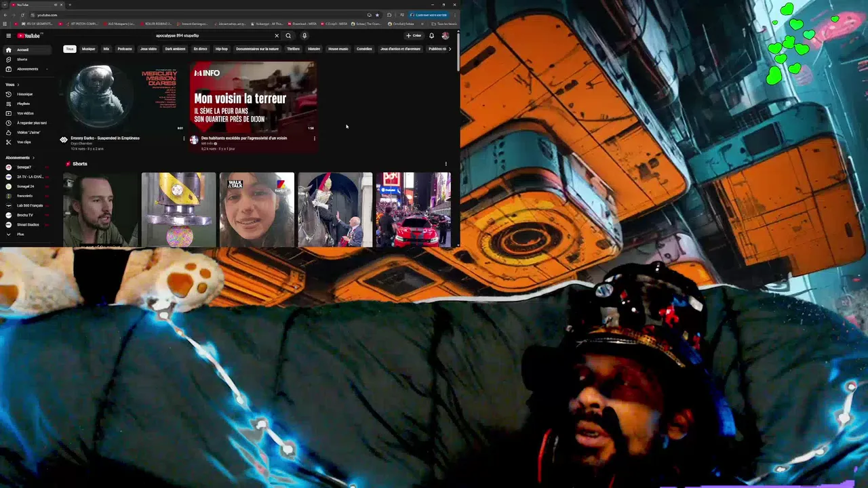868x488 pixels.
Task: Click the page vertical scrollbar
Action: point(458,51)
